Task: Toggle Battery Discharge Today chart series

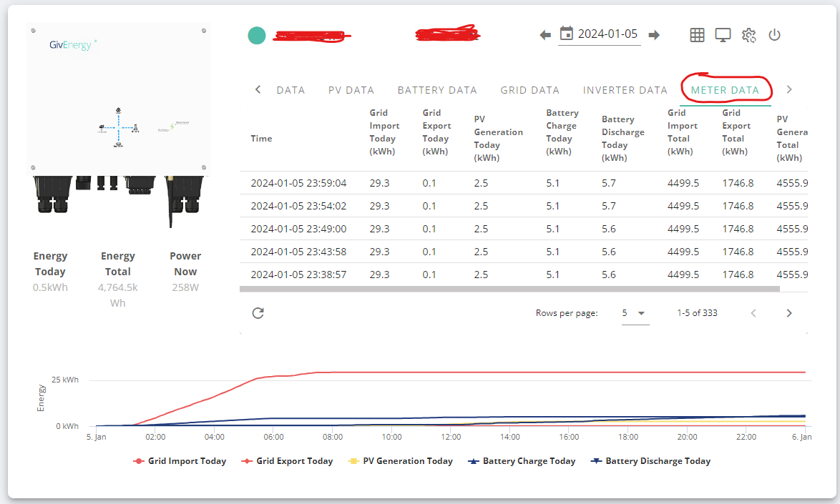Action: point(650,461)
